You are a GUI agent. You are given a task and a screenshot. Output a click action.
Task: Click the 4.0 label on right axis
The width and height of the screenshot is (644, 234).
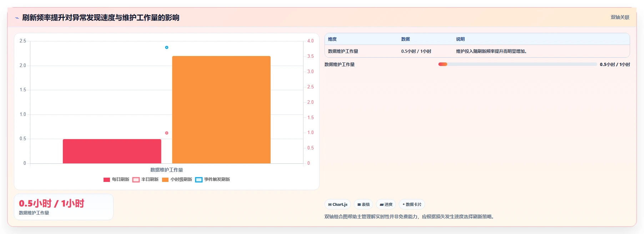pos(311,41)
